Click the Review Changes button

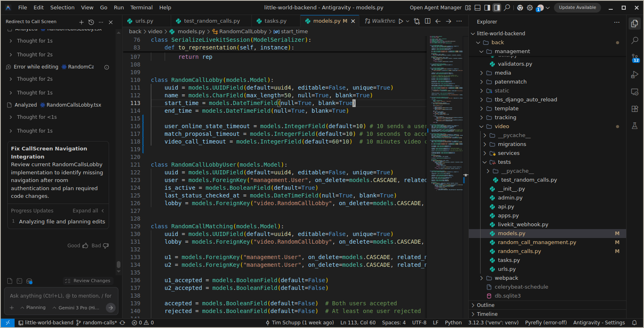coord(88,281)
